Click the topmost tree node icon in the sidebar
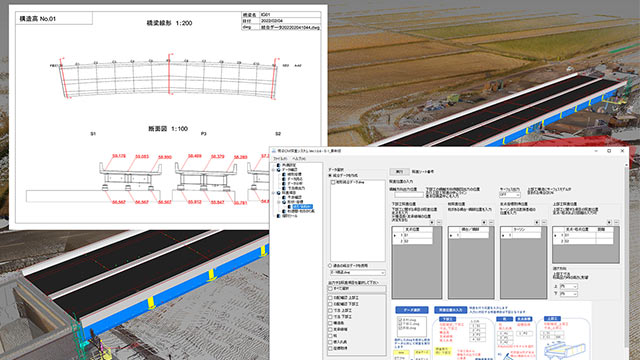This screenshot has width=640, height=360. (278, 165)
